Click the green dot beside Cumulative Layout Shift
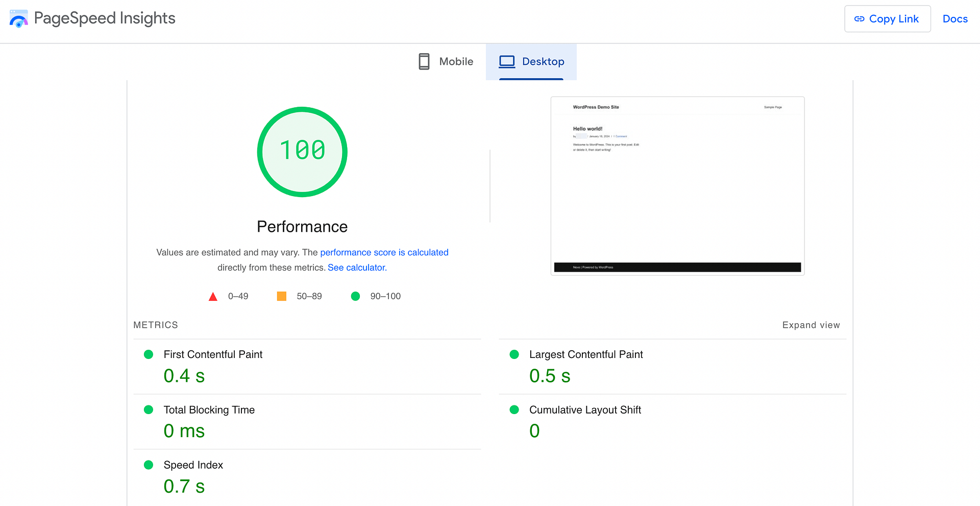 tap(514, 409)
